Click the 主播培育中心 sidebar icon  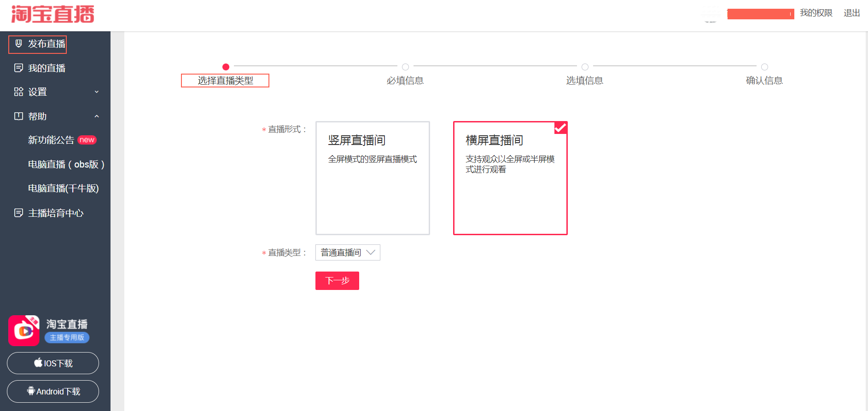18,213
